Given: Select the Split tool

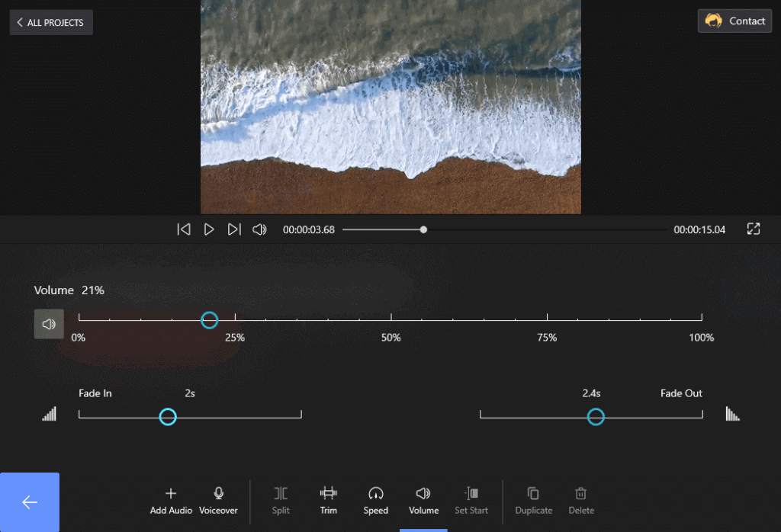Looking at the screenshot, I should pos(281,502).
